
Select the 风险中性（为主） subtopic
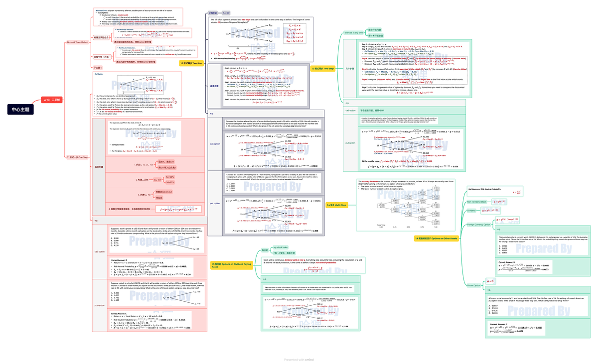[x=102, y=57]
